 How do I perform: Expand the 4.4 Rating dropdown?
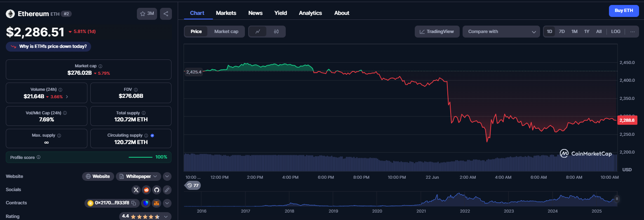[145, 216]
